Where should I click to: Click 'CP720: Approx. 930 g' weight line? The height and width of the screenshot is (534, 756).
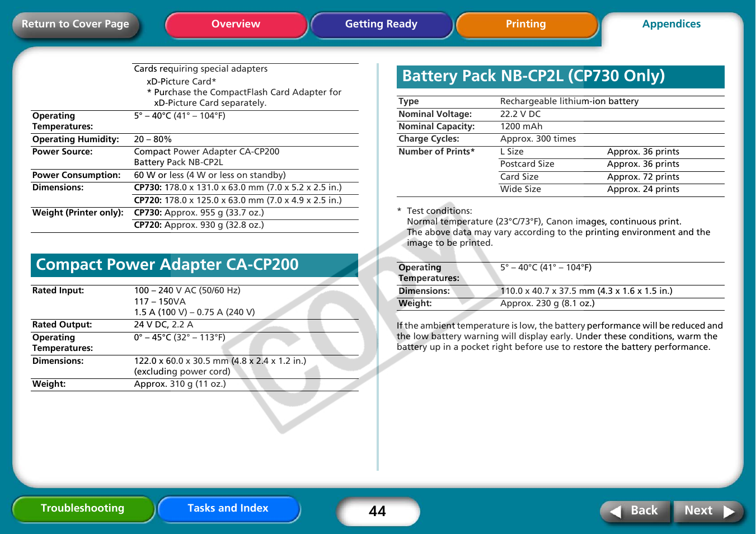tap(199, 225)
